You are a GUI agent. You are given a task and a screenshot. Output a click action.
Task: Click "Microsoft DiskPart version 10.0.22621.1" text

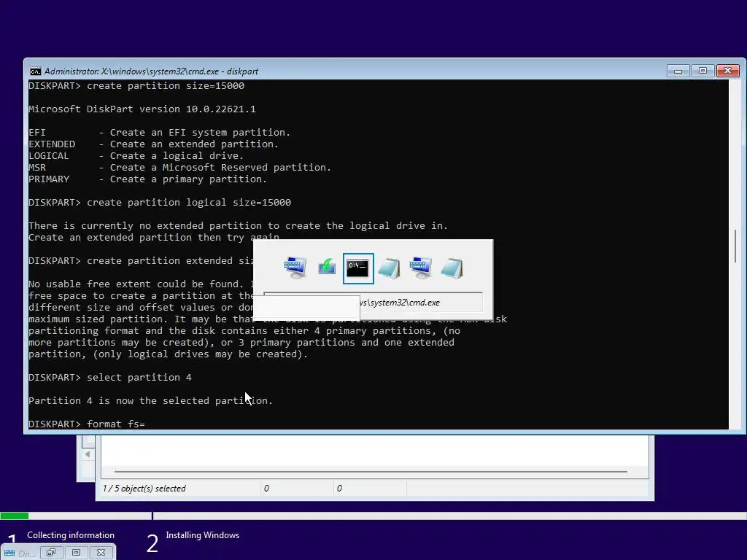click(142, 109)
